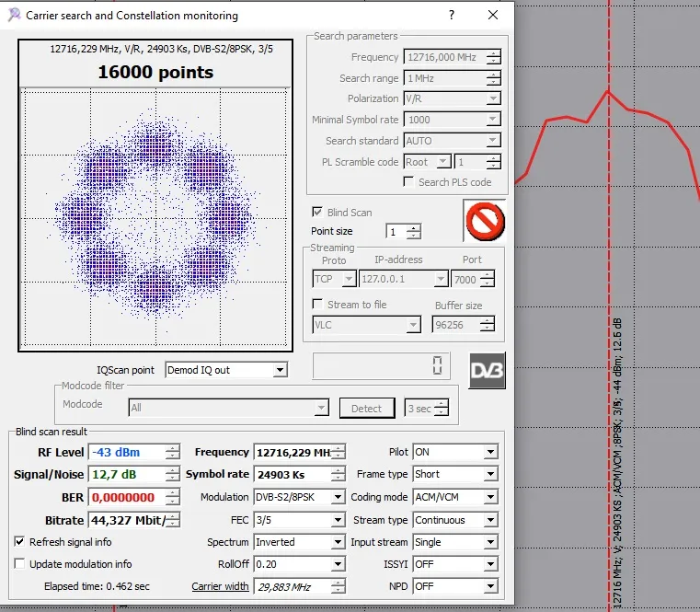Click the Symbol rate value field
The image size is (700, 612).
point(291,475)
